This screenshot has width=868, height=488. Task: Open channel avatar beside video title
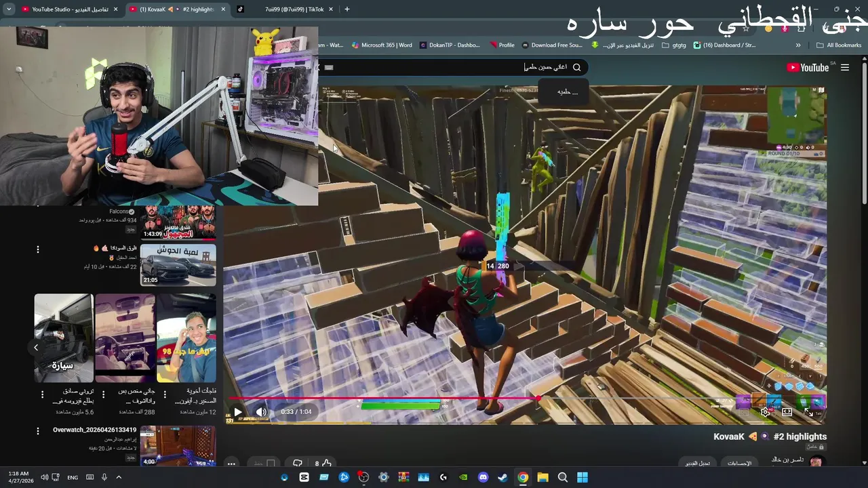click(815, 462)
